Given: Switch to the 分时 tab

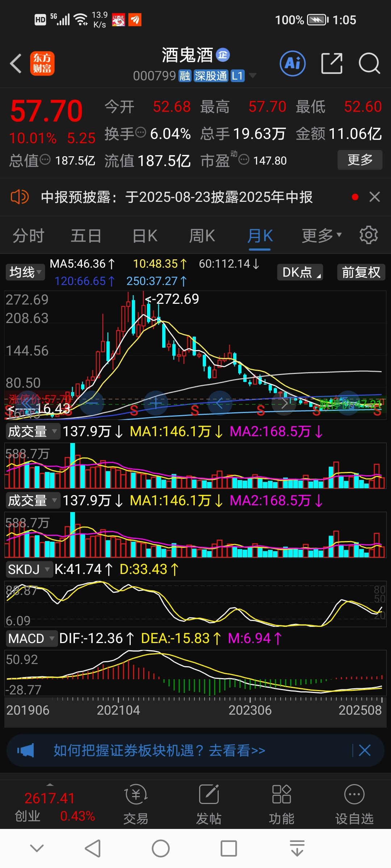Looking at the screenshot, I should tap(28, 236).
